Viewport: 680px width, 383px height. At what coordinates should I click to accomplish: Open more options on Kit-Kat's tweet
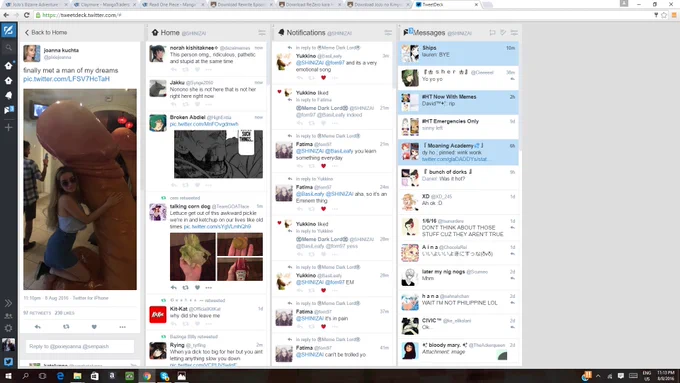point(209,324)
